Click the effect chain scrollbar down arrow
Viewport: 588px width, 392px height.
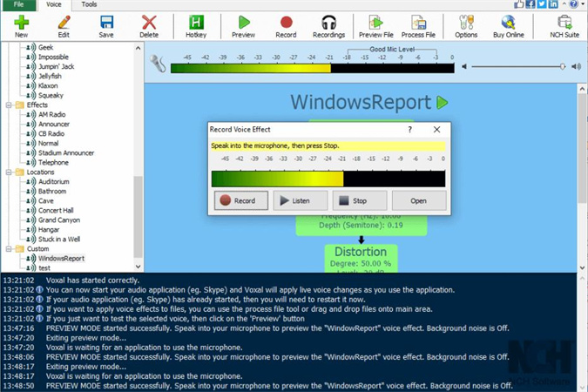[582, 267]
